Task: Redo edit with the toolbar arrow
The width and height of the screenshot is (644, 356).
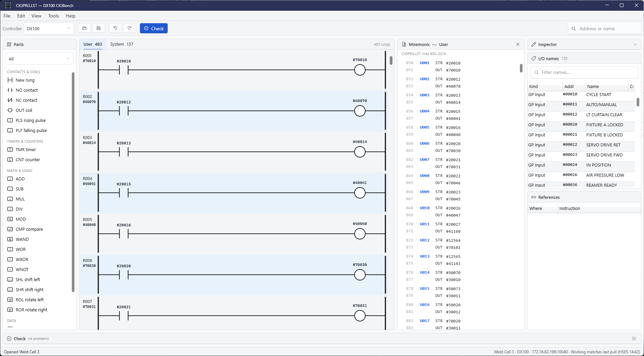Action: coord(129,29)
